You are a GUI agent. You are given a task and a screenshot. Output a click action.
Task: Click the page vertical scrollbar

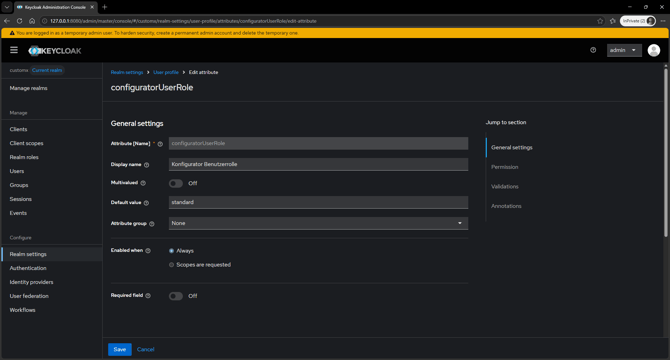point(665,152)
